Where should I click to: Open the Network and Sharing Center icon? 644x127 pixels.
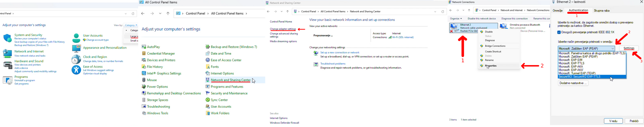point(208,80)
